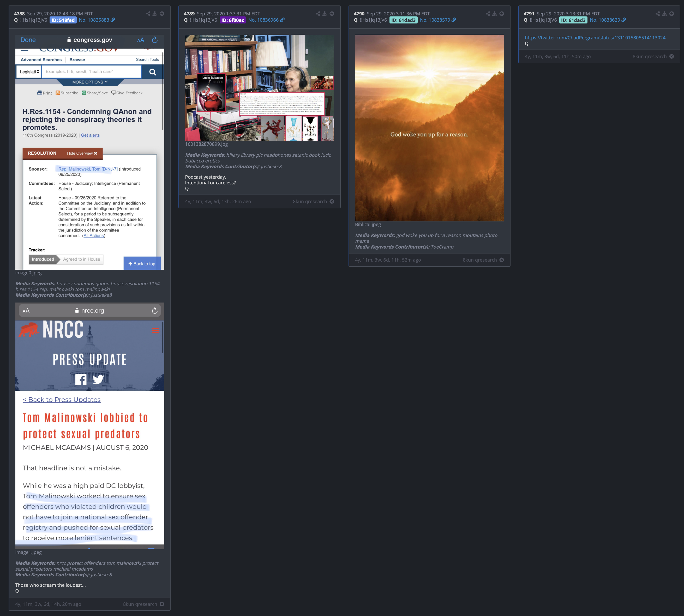Image resolution: width=684 pixels, height=616 pixels.
Task: Select the ID: 518fed badge
Action: point(63,20)
